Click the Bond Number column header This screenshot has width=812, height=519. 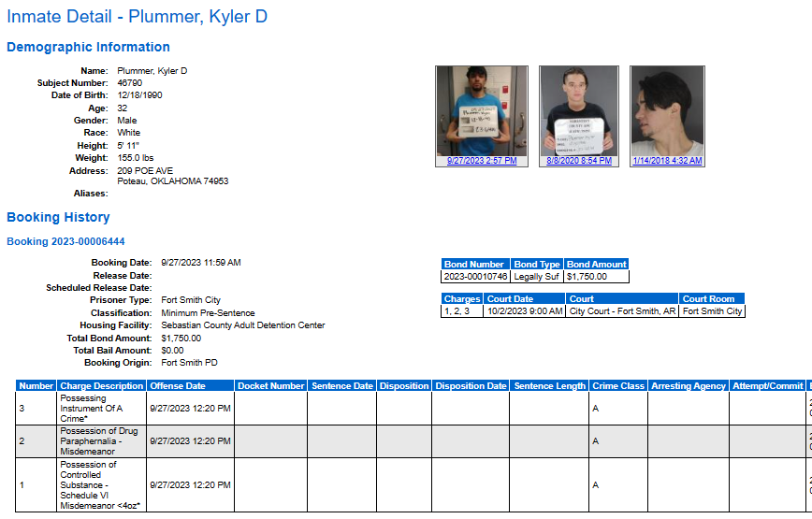[476, 265]
